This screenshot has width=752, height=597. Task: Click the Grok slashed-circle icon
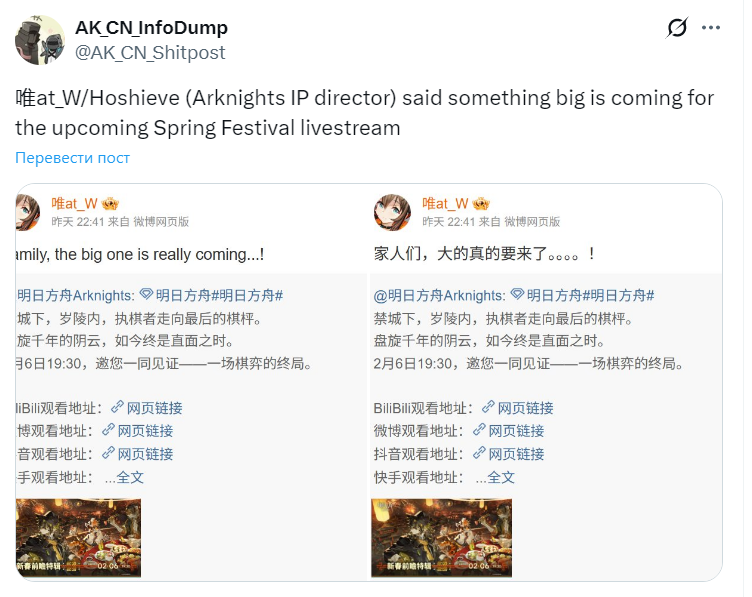pos(677,28)
